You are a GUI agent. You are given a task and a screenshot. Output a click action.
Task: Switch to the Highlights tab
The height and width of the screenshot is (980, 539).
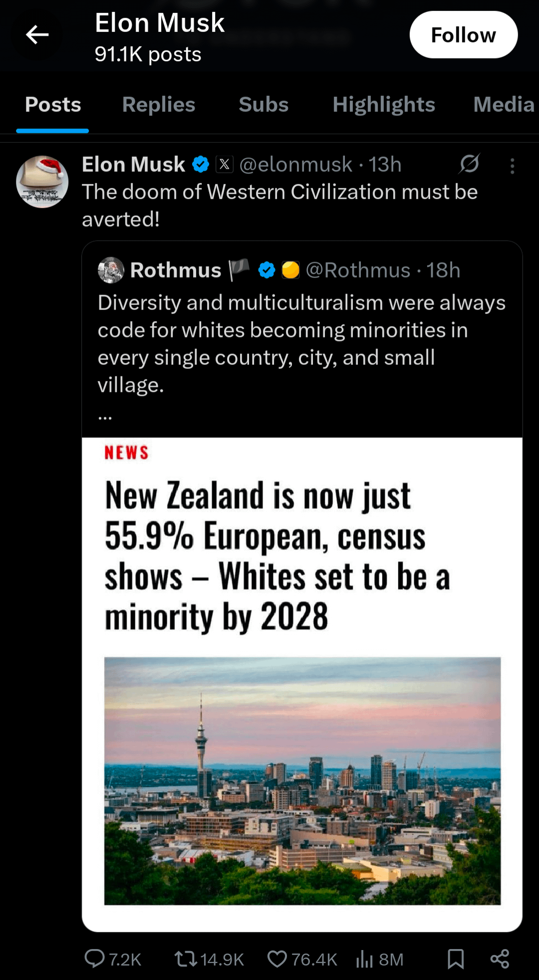pos(384,105)
